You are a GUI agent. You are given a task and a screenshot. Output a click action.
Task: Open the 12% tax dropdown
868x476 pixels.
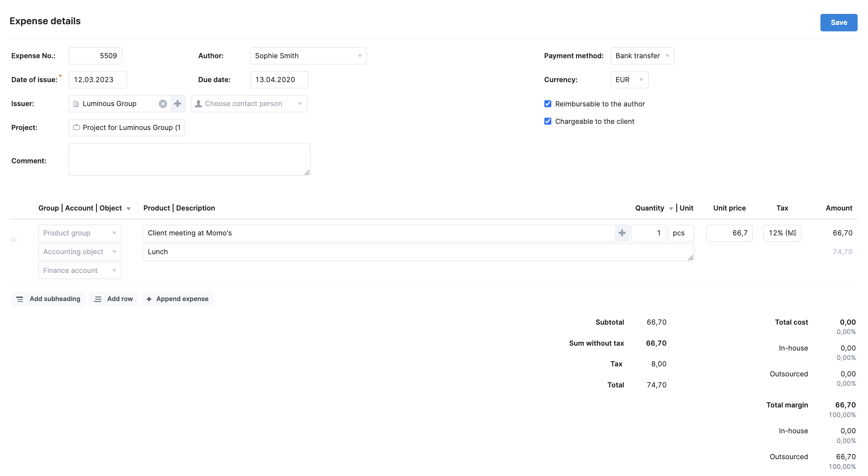coord(782,233)
